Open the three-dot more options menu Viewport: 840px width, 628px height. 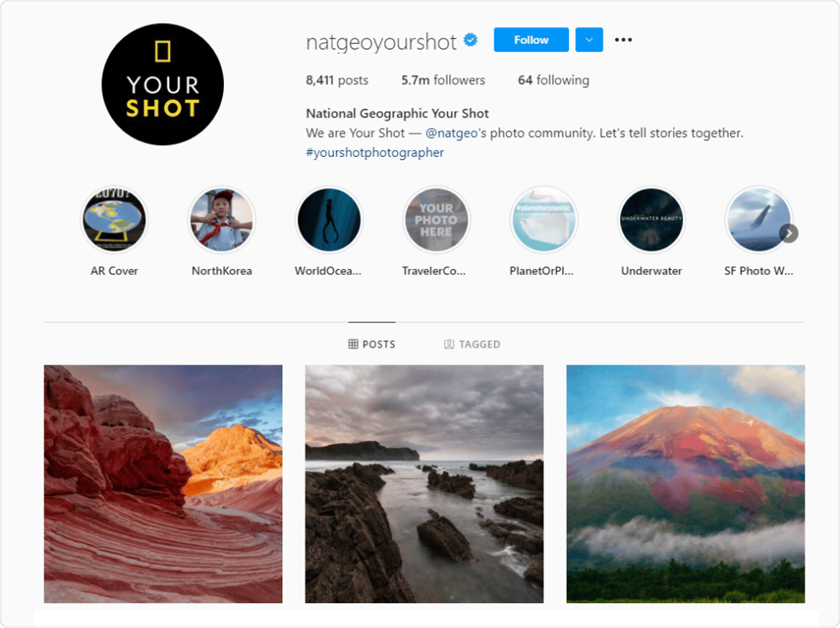(x=623, y=40)
